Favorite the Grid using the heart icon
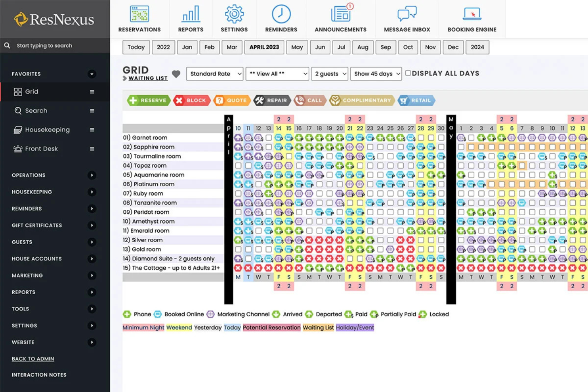 (176, 74)
